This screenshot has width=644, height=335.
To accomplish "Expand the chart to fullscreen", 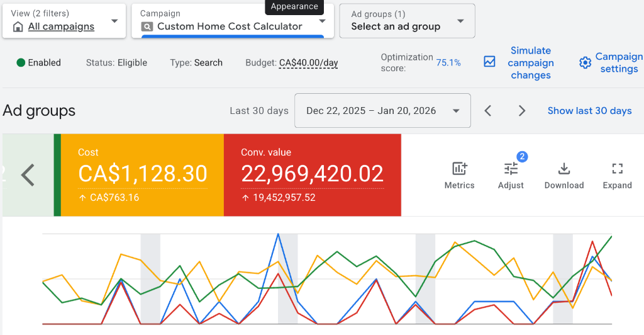I will [x=617, y=169].
